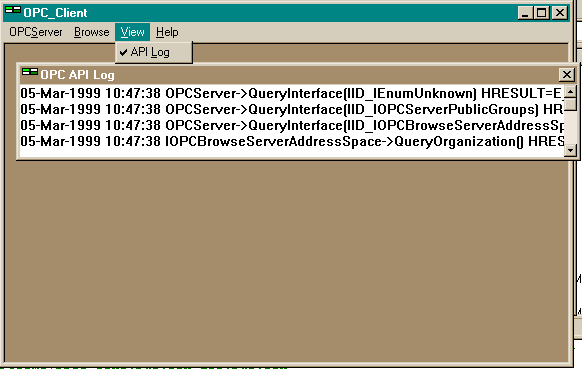
Task: Click the OPC_Client title bar icon
Action: coord(13,10)
